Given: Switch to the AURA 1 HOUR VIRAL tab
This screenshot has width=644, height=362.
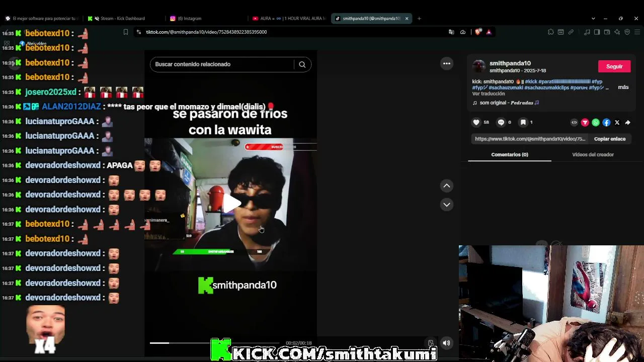Looking at the screenshot, I should point(289,19).
